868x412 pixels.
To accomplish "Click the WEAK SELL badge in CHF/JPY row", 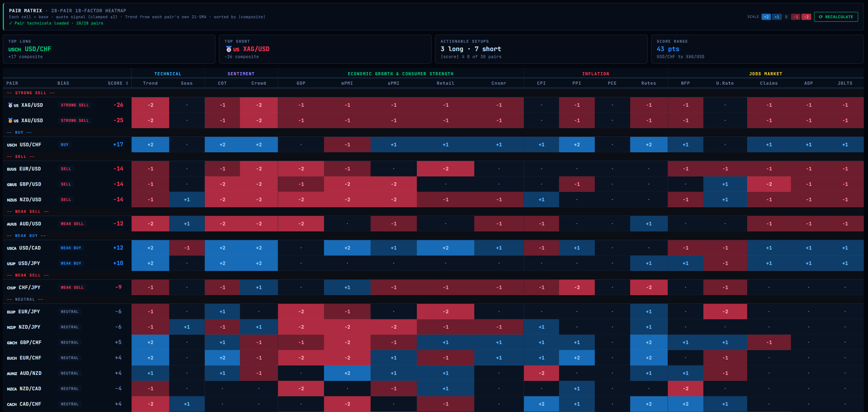I will point(73,287).
